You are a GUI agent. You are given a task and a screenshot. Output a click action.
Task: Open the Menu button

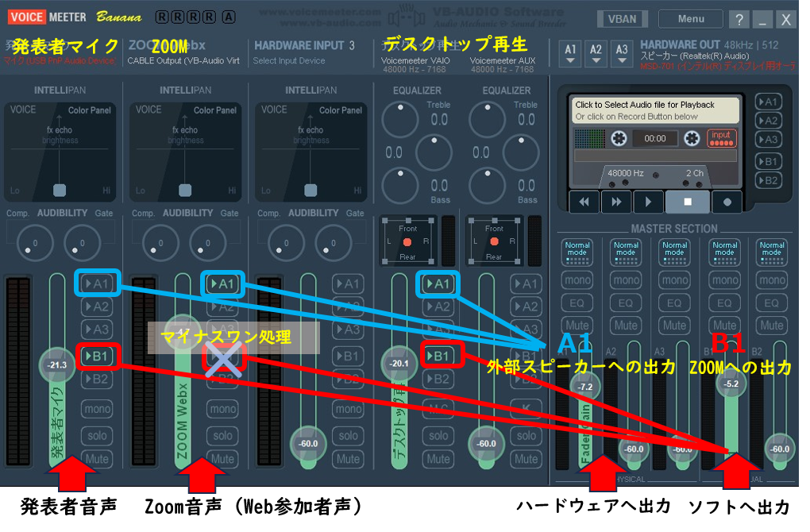(x=691, y=19)
